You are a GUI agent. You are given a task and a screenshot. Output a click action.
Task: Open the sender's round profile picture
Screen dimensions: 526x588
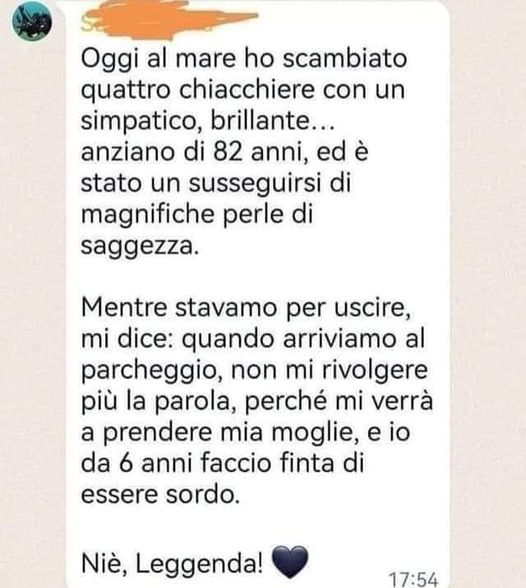tap(32, 20)
